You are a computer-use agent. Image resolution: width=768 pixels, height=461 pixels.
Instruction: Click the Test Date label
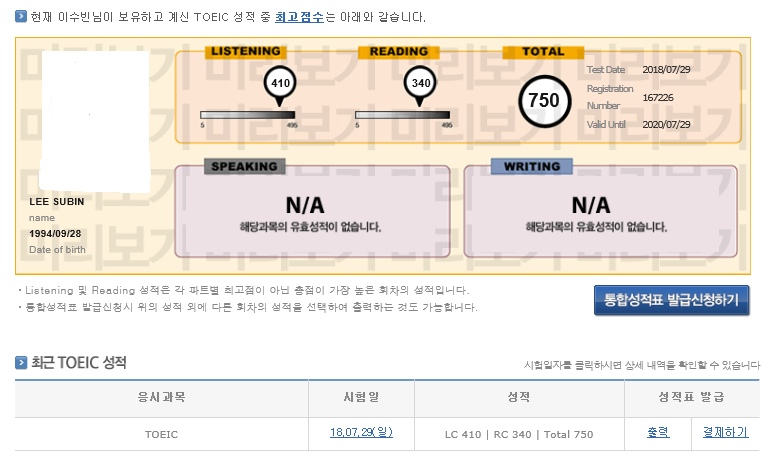pyautogui.click(x=606, y=70)
